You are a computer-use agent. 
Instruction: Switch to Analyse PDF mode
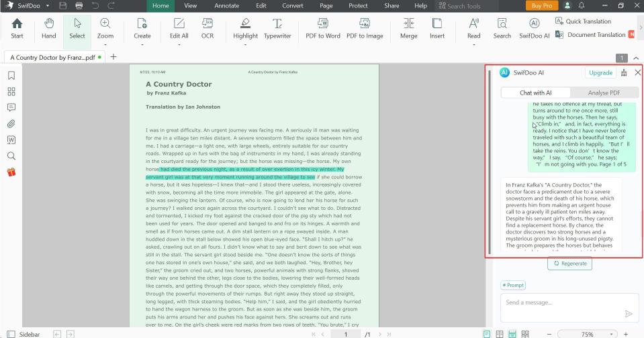click(x=604, y=93)
